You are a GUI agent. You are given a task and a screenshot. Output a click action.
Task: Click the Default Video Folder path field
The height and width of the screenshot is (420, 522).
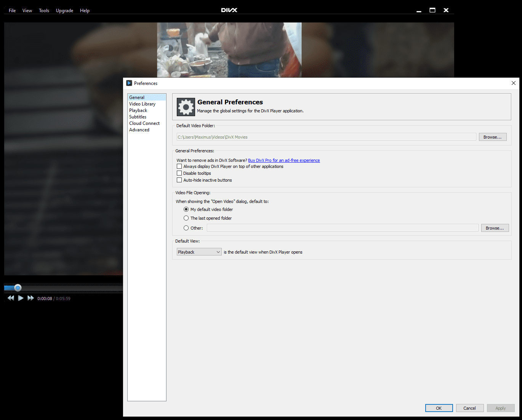click(326, 137)
